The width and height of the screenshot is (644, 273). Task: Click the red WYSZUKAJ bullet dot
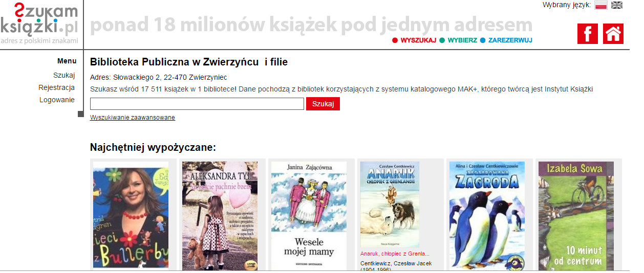coord(395,40)
